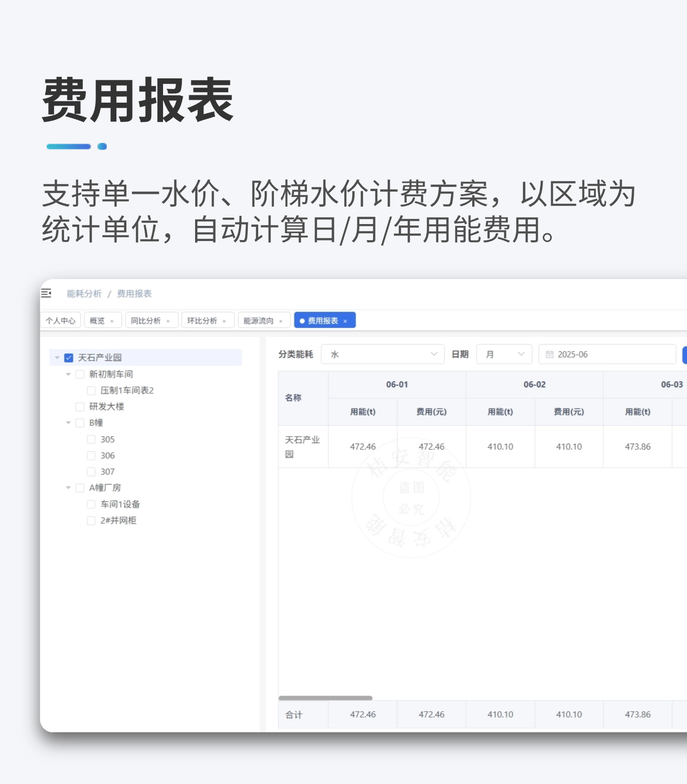This screenshot has height=784, width=687.
Task: Select the 车间1设备 tree label
Action: click(x=120, y=504)
